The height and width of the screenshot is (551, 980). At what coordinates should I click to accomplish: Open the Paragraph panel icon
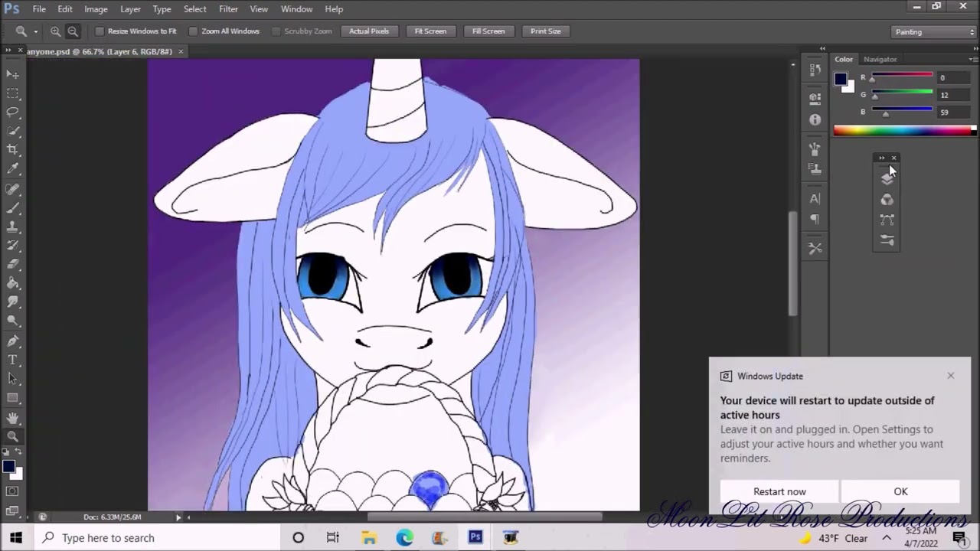click(815, 220)
